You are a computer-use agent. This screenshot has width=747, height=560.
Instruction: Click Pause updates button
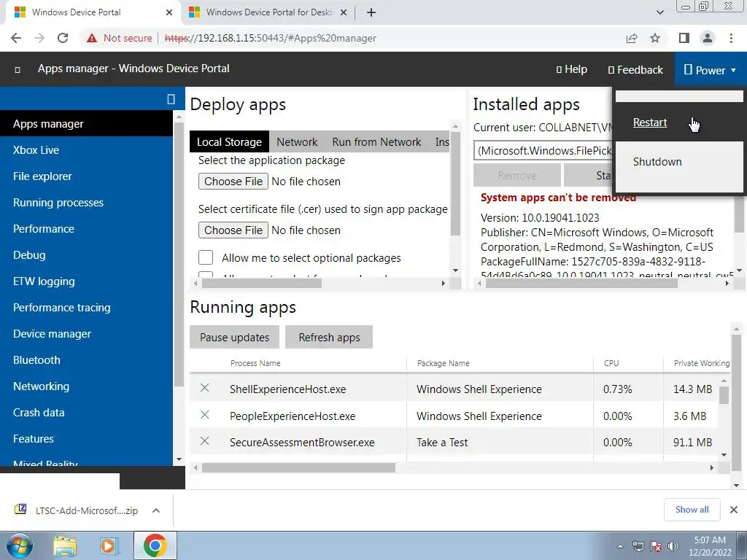point(234,337)
